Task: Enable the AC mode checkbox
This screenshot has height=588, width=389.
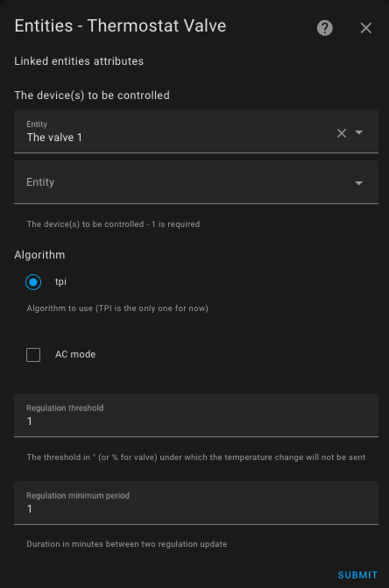Action: [x=33, y=355]
